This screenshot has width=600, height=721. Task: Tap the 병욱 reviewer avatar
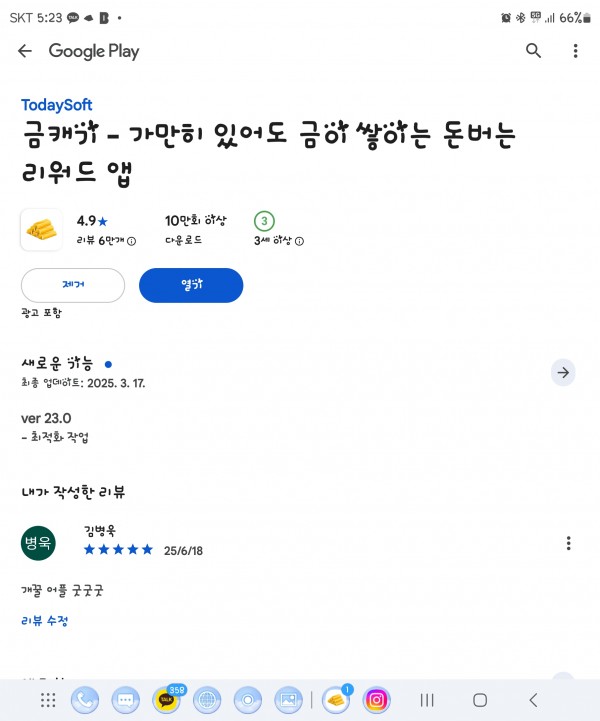(x=38, y=543)
